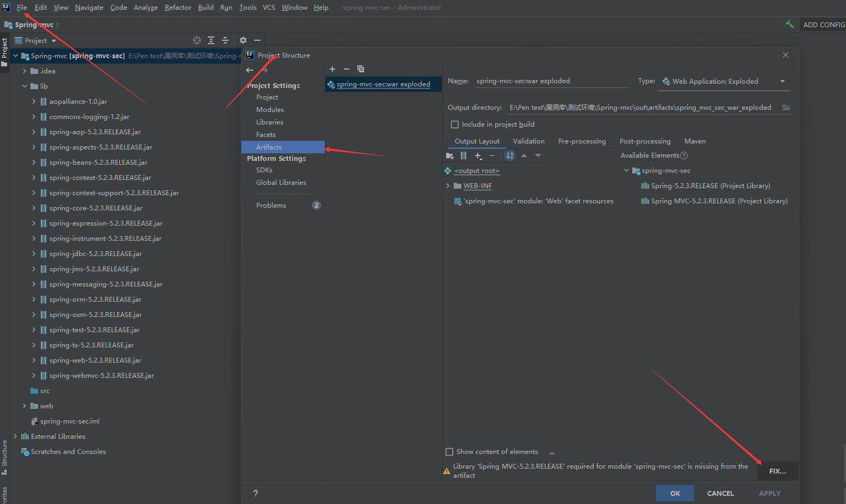Open the VCS menu
Screen dimensions: 846x504
pyautogui.click(x=269, y=8)
